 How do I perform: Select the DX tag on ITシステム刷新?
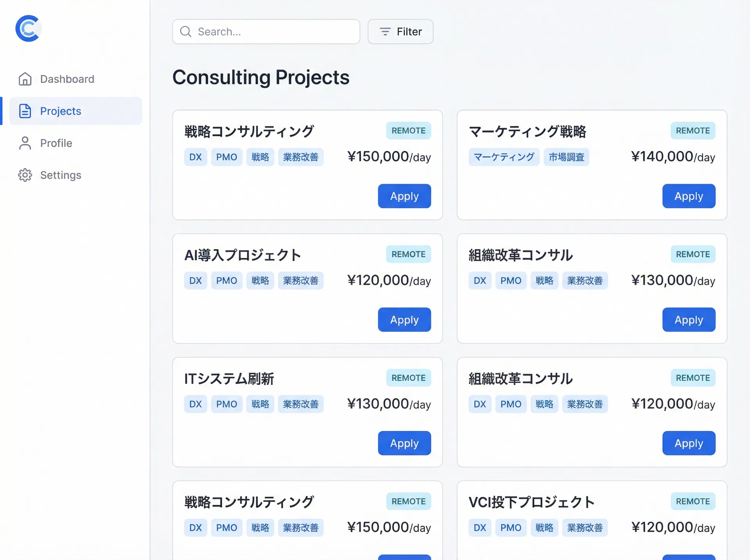tap(195, 404)
